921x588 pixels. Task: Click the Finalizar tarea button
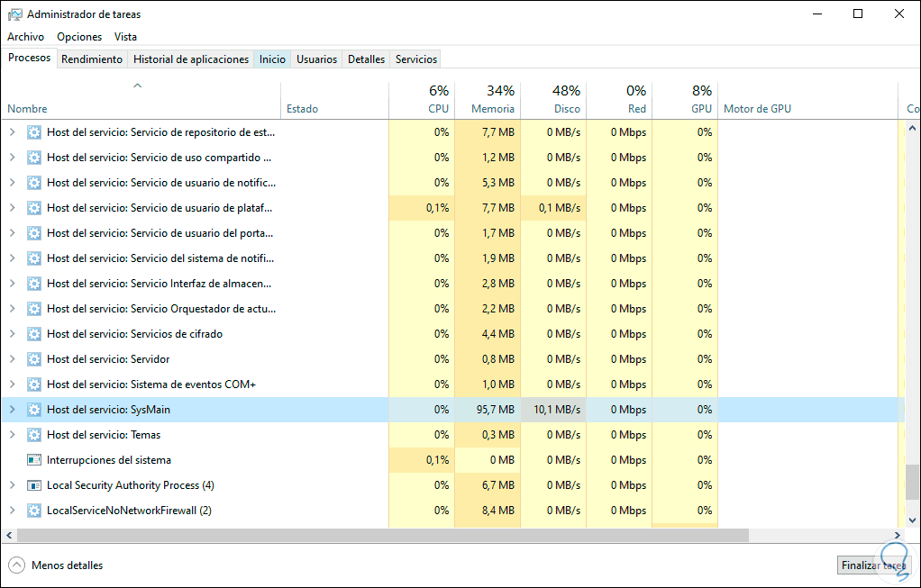(873, 565)
